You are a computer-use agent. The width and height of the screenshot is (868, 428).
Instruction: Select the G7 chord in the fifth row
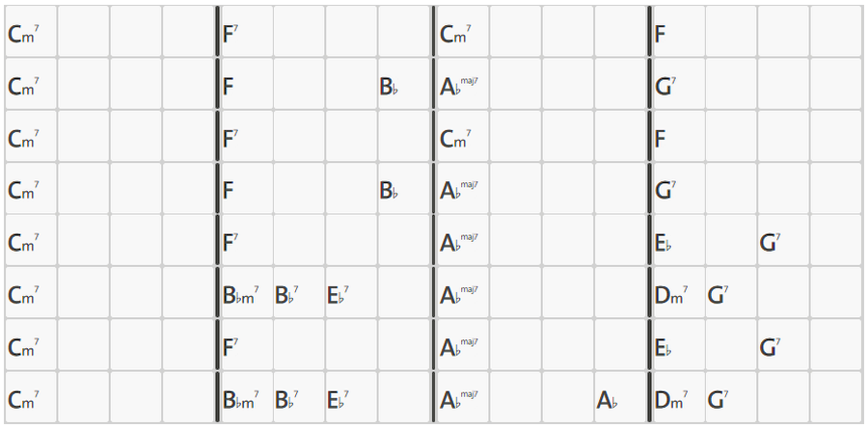coord(770,243)
